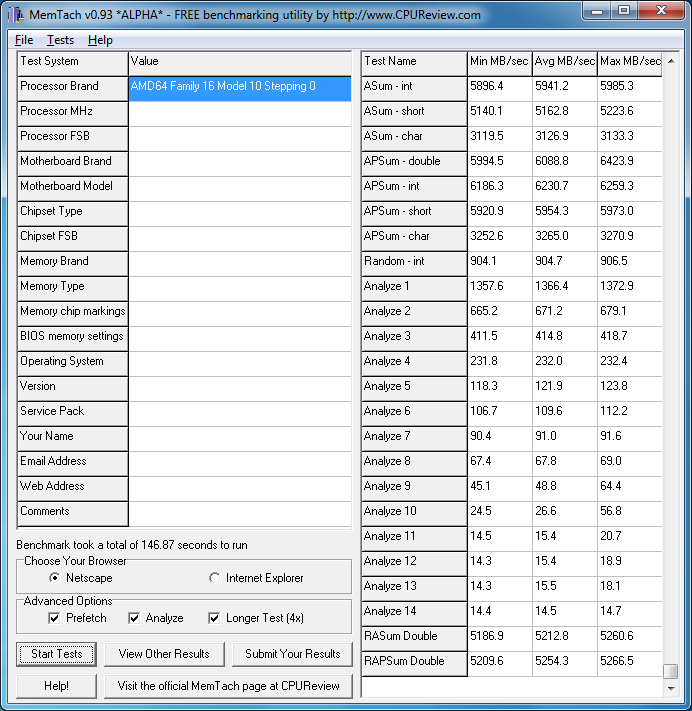Maximize the MemTach window

point(624,10)
